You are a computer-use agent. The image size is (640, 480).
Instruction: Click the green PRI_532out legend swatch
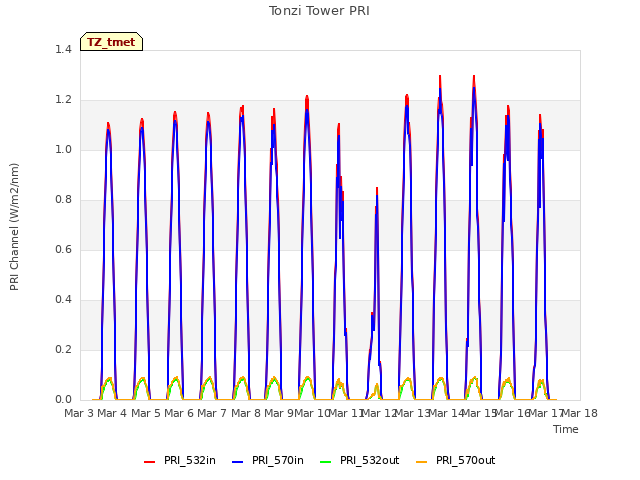[326, 462]
